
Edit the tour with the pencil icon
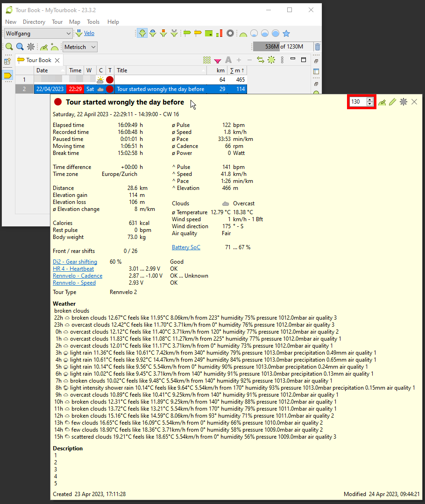click(392, 102)
